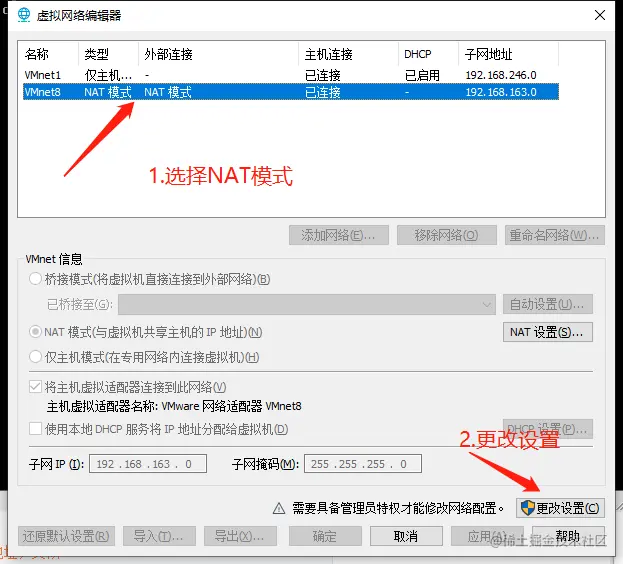This screenshot has width=623, height=564.
Task: Click the 重命名网络(W)... button
Action: click(555, 235)
